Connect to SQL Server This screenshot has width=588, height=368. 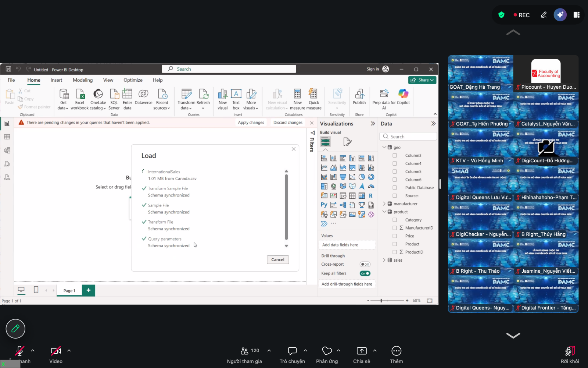tap(114, 99)
